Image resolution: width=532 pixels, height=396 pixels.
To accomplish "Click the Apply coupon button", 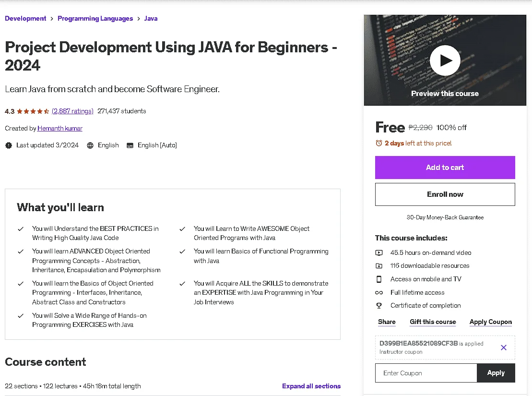I will click(496, 373).
